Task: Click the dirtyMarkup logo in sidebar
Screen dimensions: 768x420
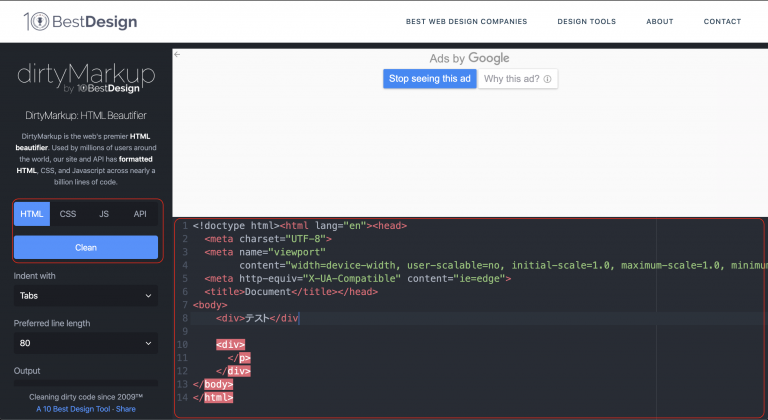Action: click(86, 77)
